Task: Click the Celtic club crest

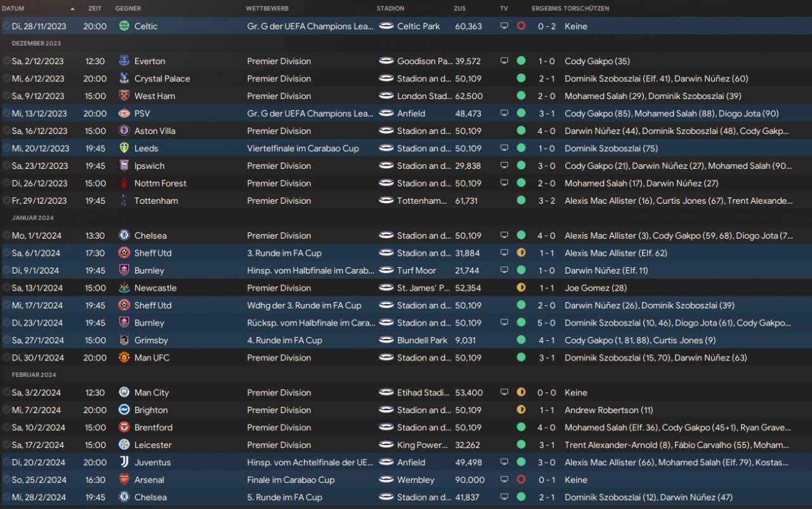Action: pyautogui.click(x=124, y=26)
